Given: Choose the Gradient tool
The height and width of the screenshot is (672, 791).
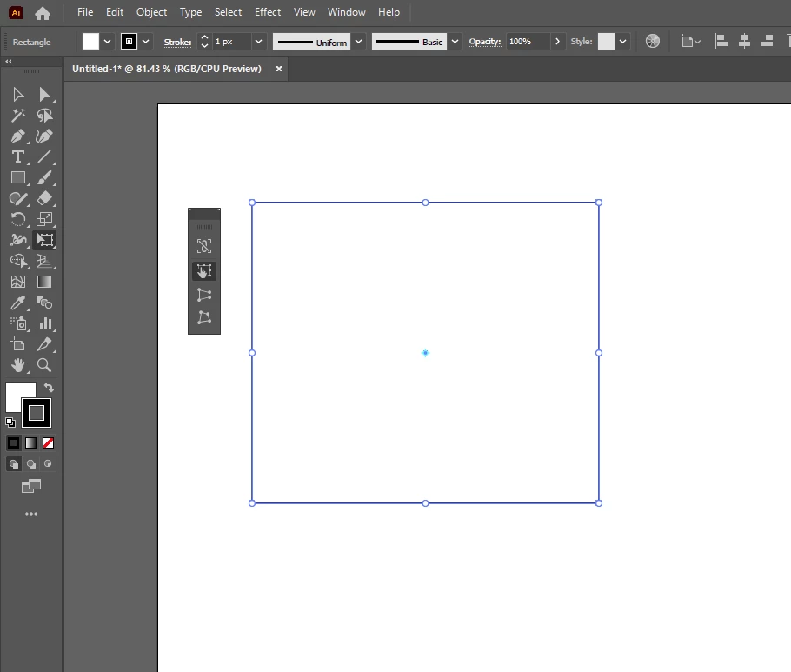Looking at the screenshot, I should pos(44,282).
